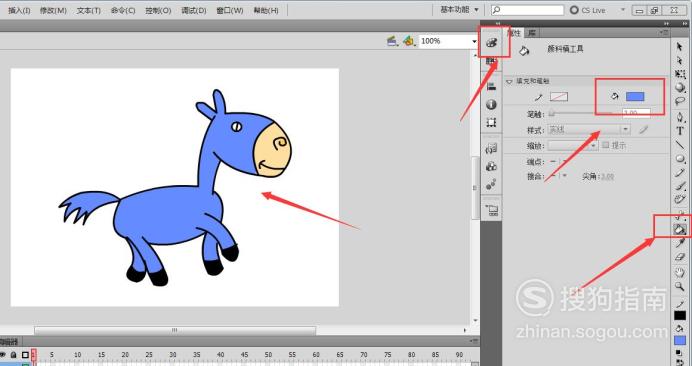Select the Free Transform tool
Viewport: 692px width, 366px height.
pyautogui.click(x=680, y=74)
